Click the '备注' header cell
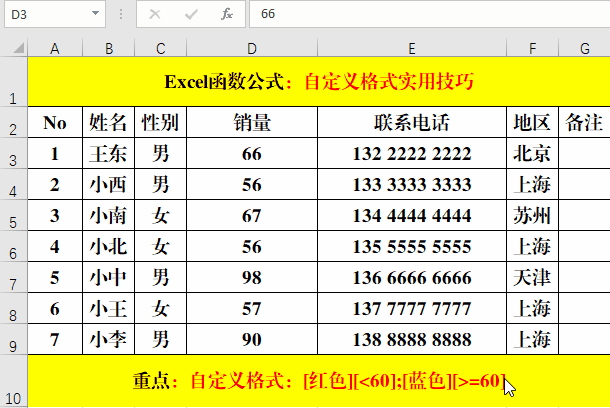 point(584,122)
